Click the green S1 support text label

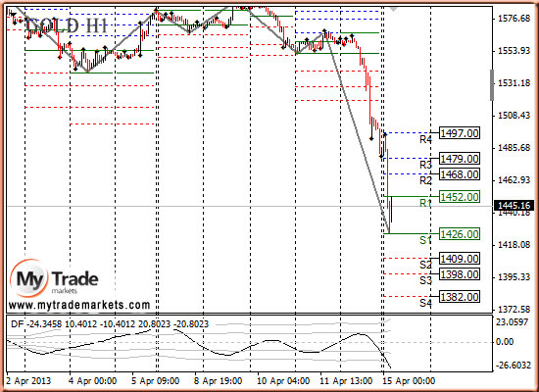(425, 240)
